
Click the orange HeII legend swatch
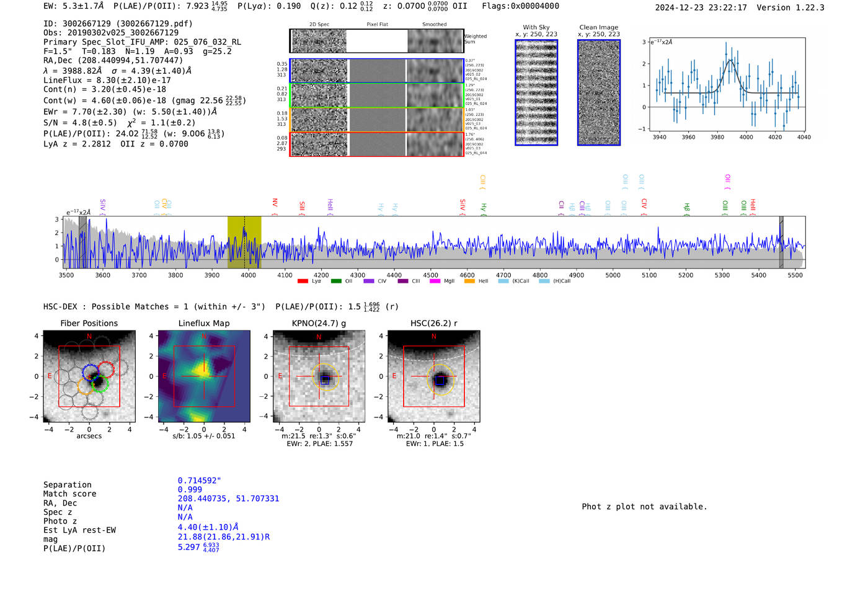[469, 282]
